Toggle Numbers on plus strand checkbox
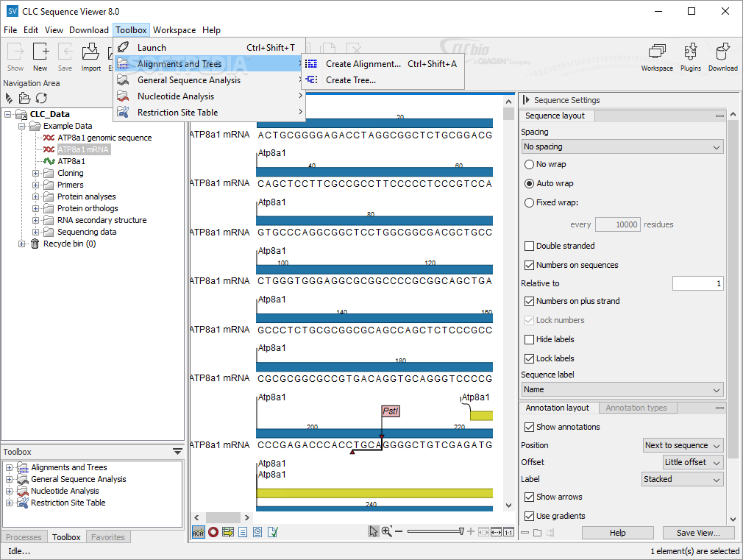Image resolution: width=743 pixels, height=560 pixels. [529, 301]
